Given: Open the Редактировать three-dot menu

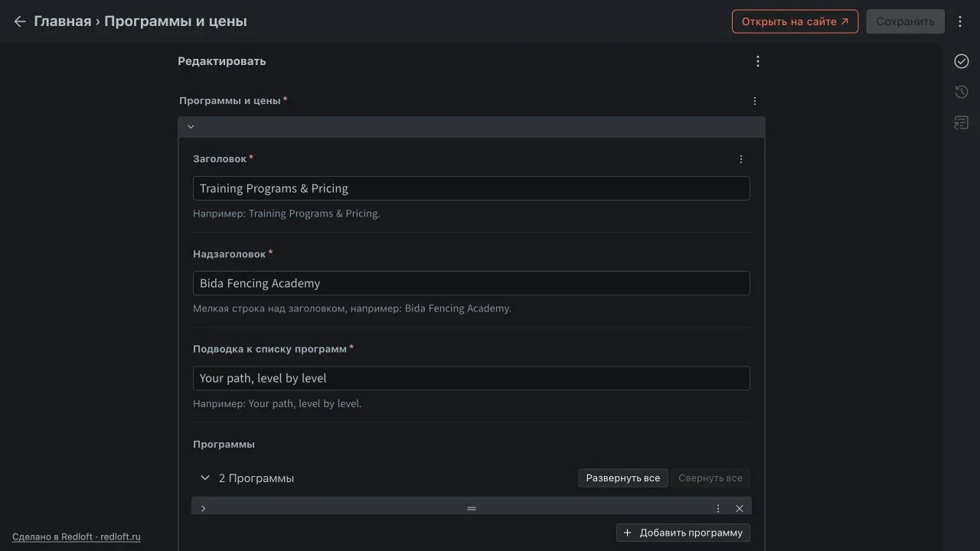Looking at the screenshot, I should pyautogui.click(x=758, y=61).
